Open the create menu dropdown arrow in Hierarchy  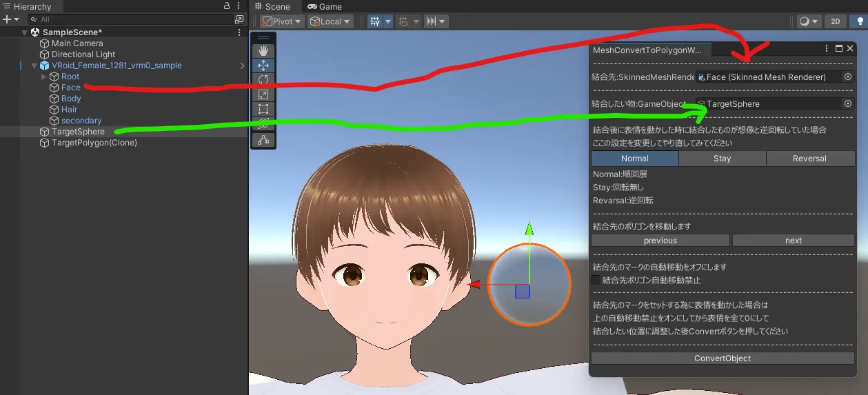[17, 19]
